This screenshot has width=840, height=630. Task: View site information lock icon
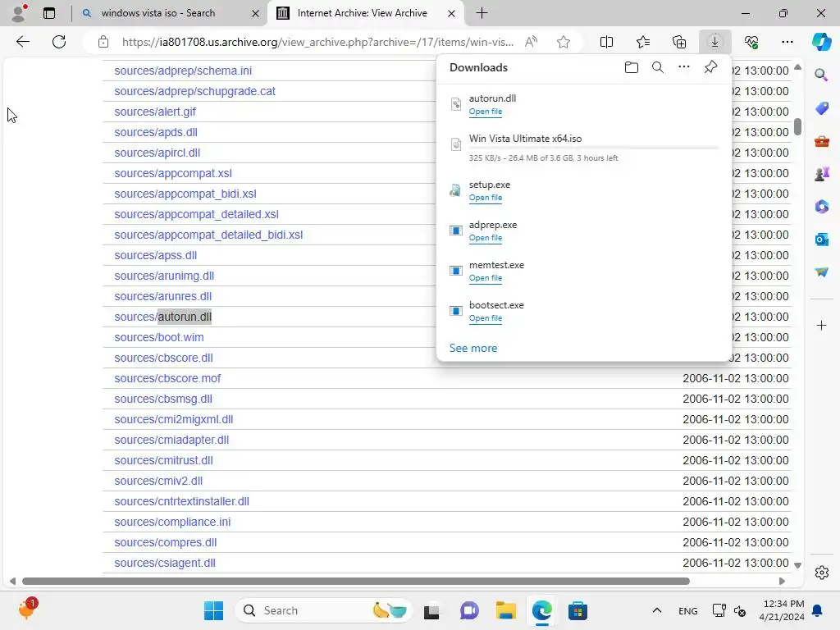tap(103, 42)
